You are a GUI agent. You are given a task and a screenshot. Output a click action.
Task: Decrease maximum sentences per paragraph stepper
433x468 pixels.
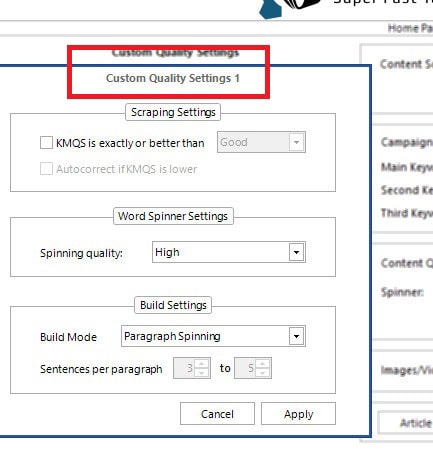pyautogui.click(x=263, y=373)
